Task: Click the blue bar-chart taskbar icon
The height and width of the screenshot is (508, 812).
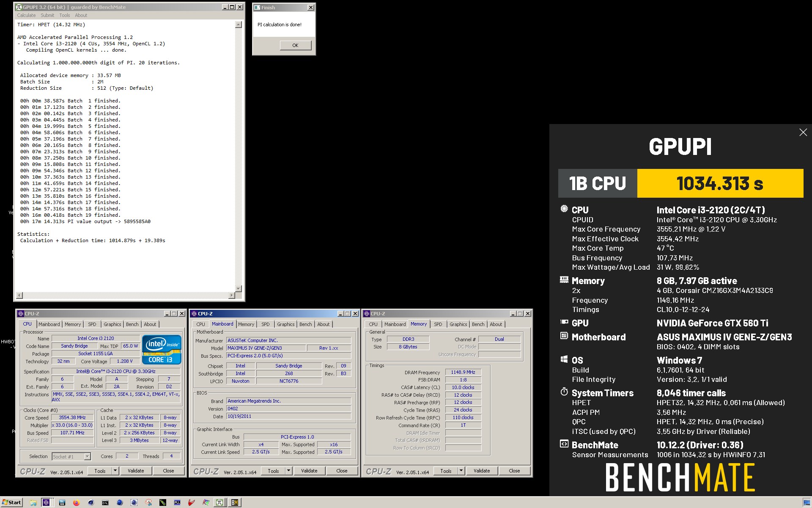Action: pyautogui.click(x=62, y=502)
